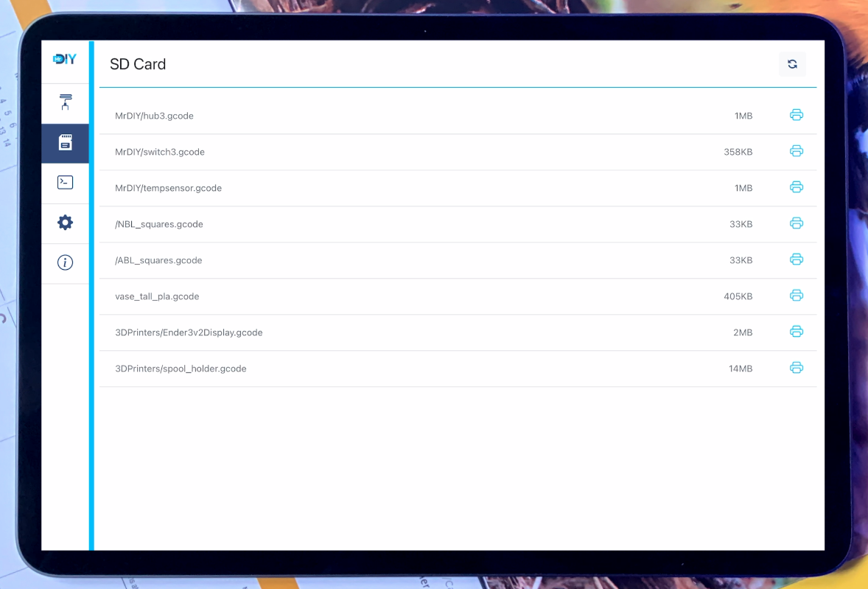Print spool_holder.gcode via its printer icon
This screenshot has width=868, height=589.
pyautogui.click(x=796, y=368)
